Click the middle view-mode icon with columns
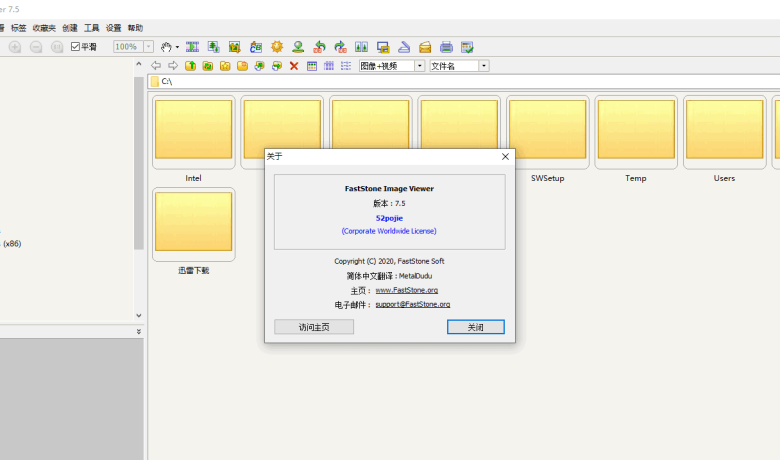Image resolution: width=780 pixels, height=460 pixels. click(329, 66)
